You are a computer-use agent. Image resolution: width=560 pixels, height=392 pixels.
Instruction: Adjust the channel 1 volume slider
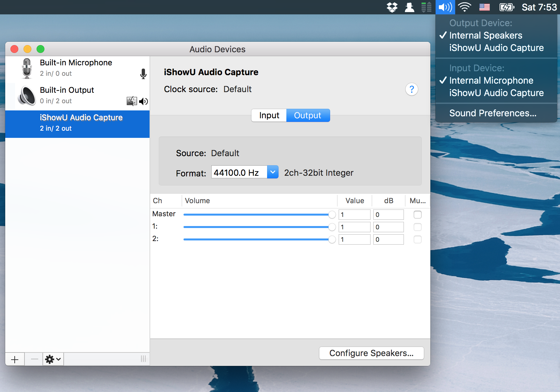tap(259, 227)
